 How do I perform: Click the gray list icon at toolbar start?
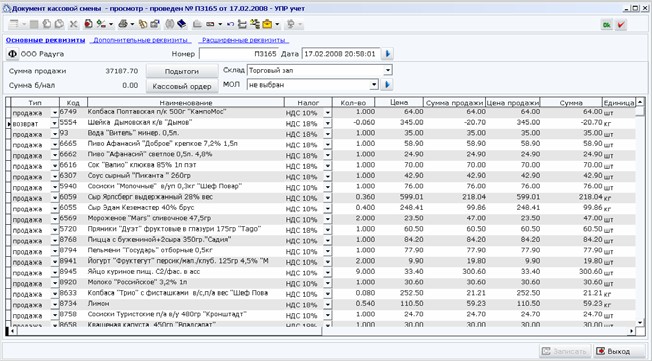pos(14,24)
